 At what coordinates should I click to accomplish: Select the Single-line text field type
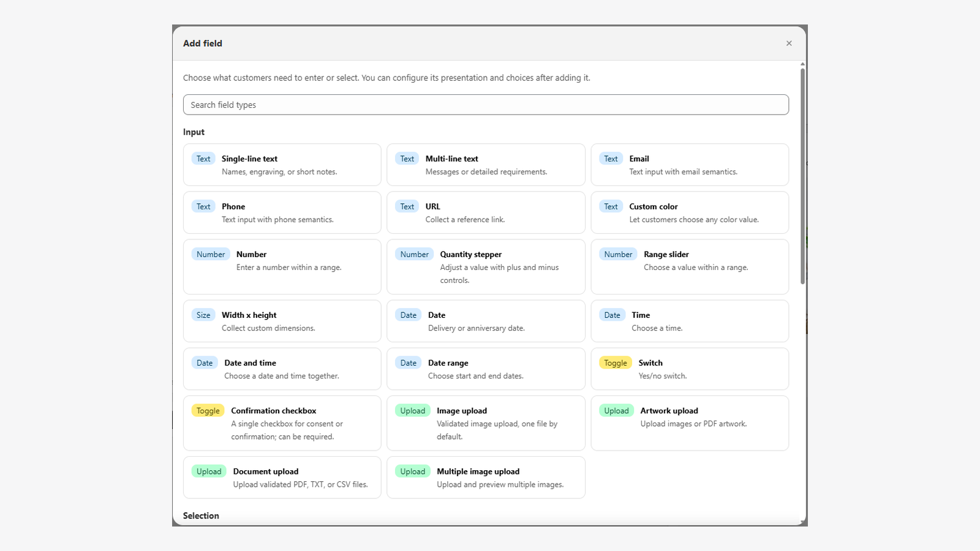point(282,165)
